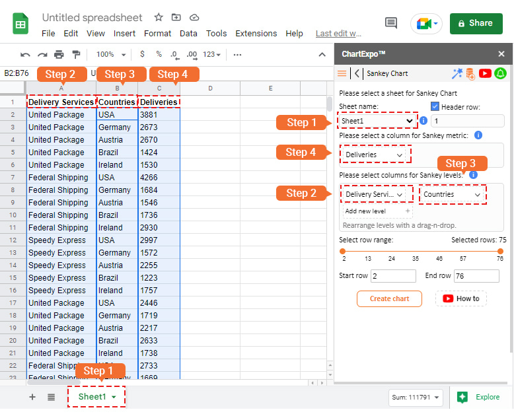The width and height of the screenshot is (514, 420).
Task: Click the Google Sheets home icon
Action: click(20, 23)
